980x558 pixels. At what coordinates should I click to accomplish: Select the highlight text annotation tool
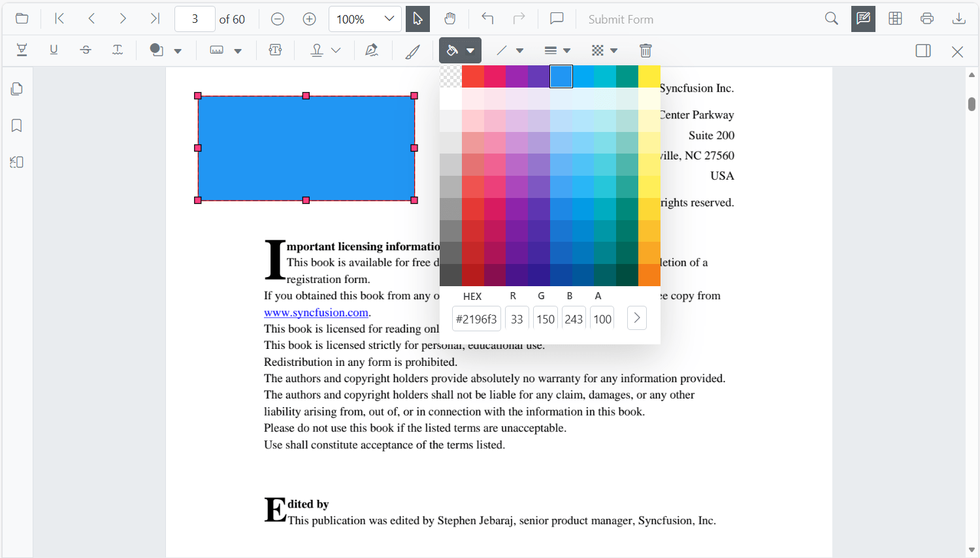[x=21, y=50]
